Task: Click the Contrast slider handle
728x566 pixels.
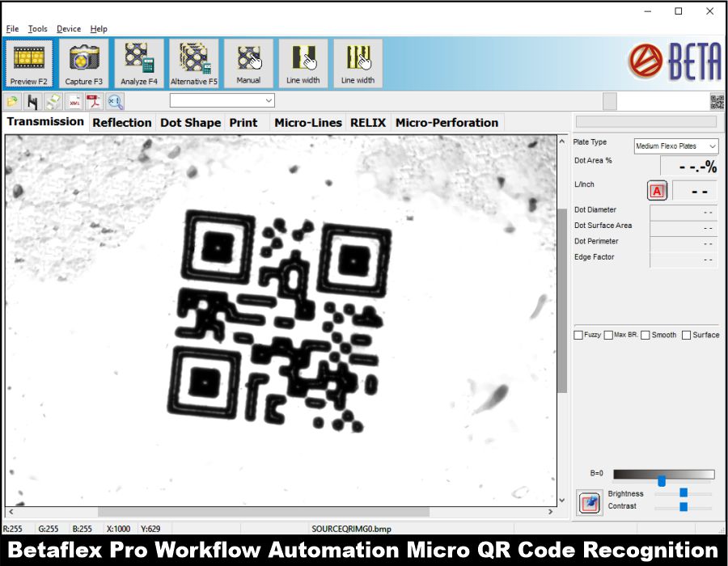Action: pos(684,507)
